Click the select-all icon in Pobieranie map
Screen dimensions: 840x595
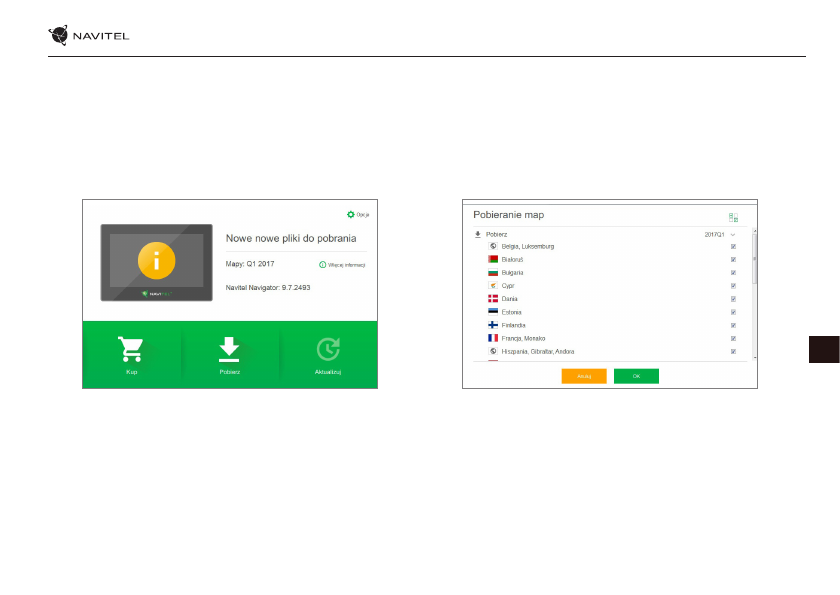[733, 217]
